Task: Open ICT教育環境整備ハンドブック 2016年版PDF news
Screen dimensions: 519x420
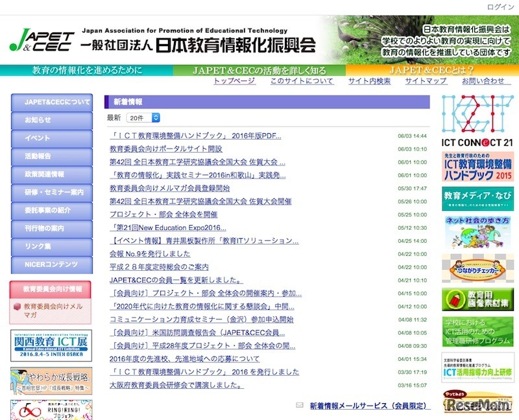Action: tap(195, 136)
